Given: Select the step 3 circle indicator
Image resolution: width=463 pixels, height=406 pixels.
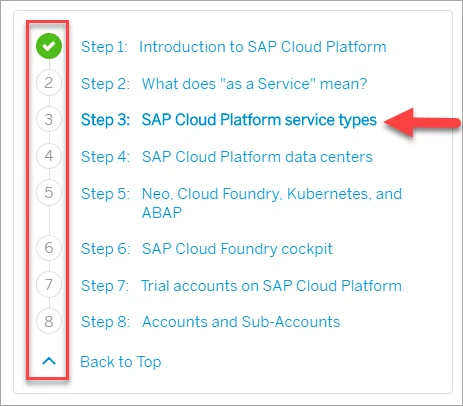Looking at the screenshot, I should pos(49,119).
